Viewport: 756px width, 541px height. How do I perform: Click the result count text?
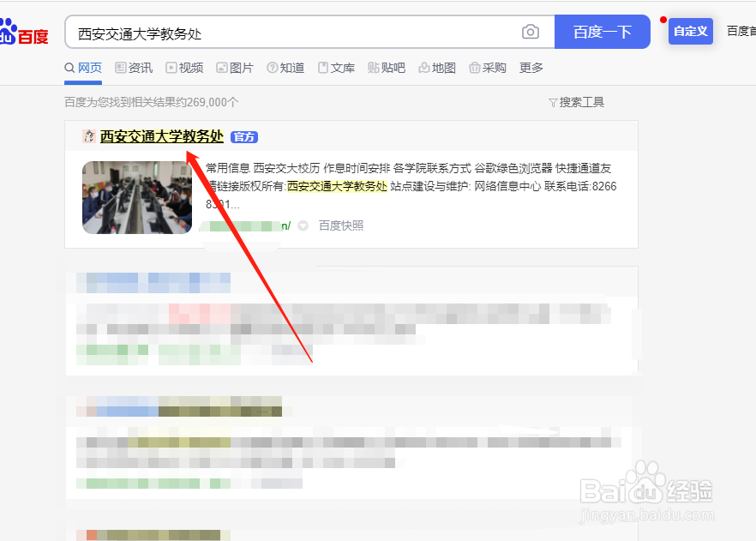point(152,102)
